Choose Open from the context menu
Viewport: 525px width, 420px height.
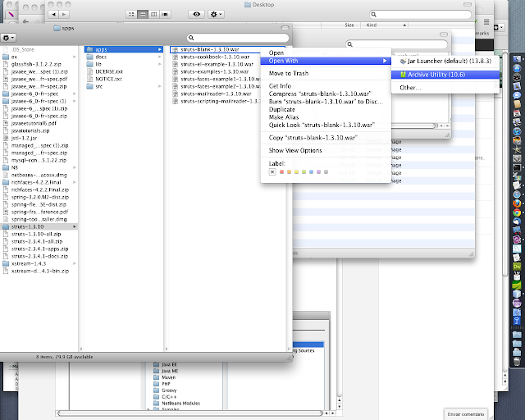click(x=276, y=53)
